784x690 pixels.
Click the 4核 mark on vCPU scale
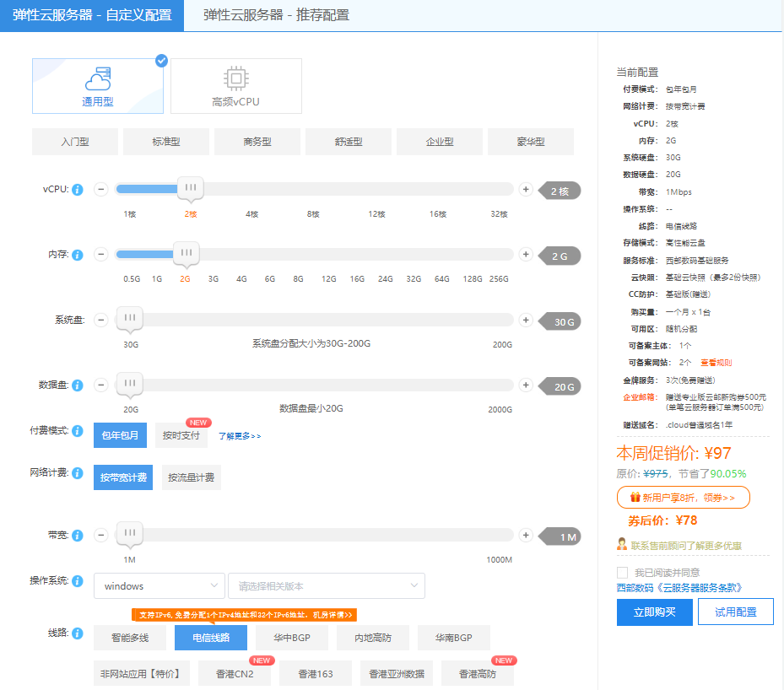[x=252, y=214]
